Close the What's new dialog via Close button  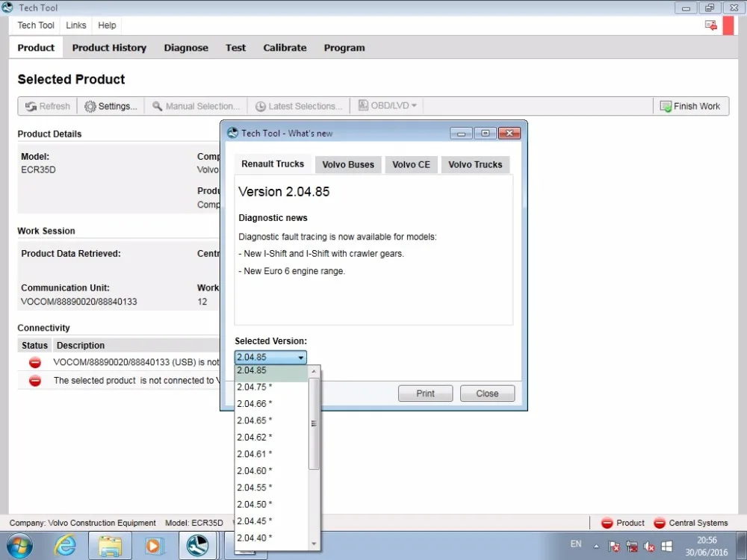[x=487, y=393]
